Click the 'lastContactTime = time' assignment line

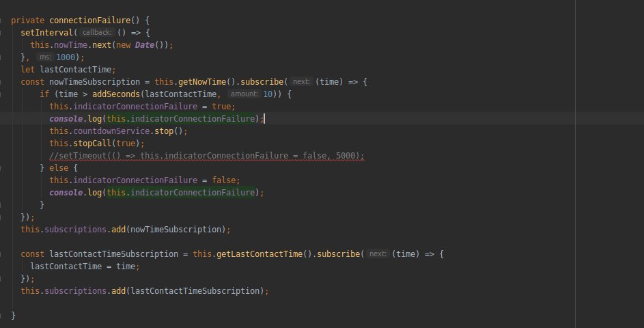point(85,266)
